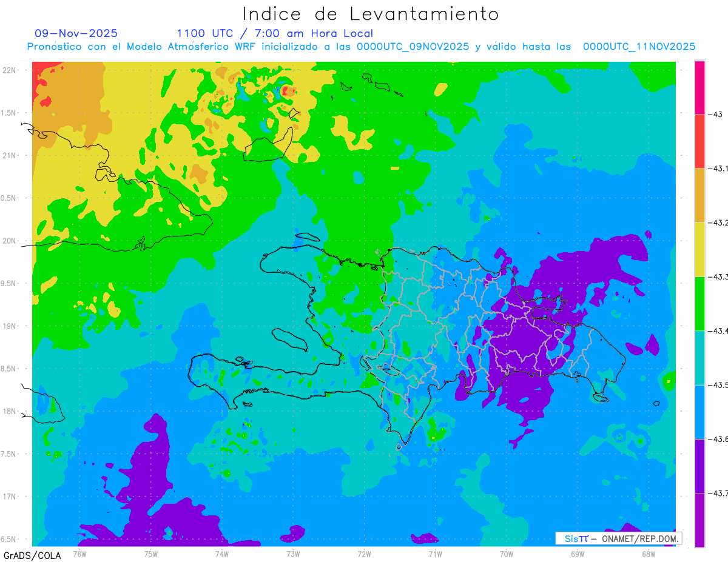The width and height of the screenshot is (728, 562).
Task: Click the legend value '-43.3'
Action: pos(718,277)
